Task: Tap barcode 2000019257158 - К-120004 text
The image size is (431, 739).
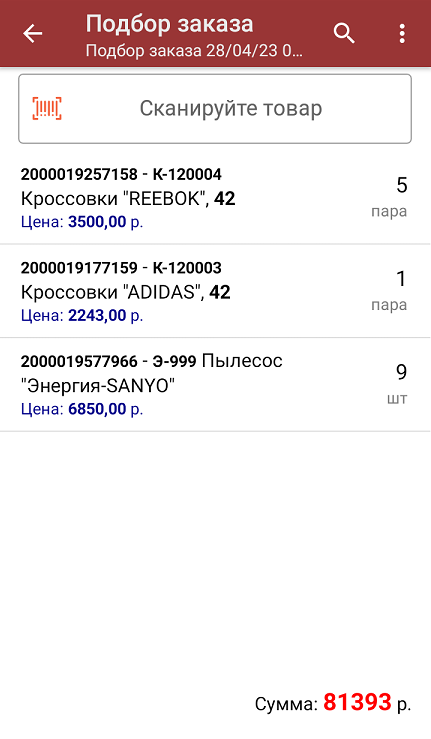Action: point(121,174)
